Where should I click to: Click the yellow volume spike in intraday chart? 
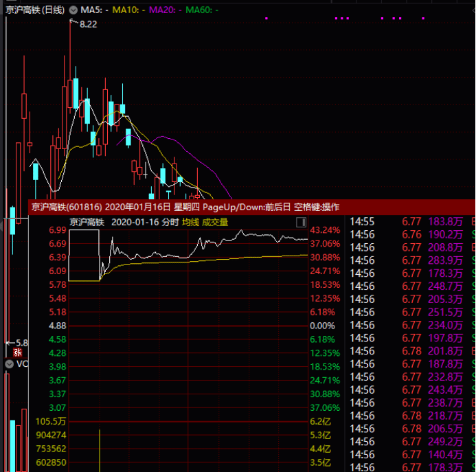100,450
